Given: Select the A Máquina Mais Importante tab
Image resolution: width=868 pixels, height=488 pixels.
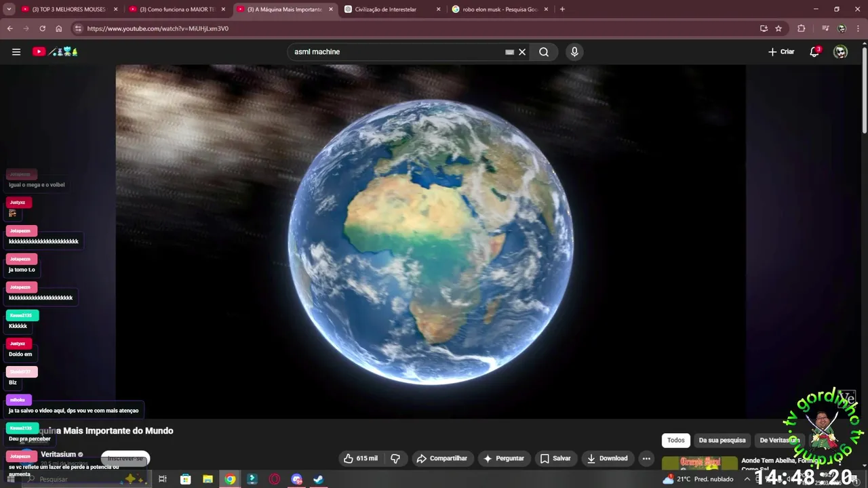Looking at the screenshot, I should pyautogui.click(x=285, y=9).
